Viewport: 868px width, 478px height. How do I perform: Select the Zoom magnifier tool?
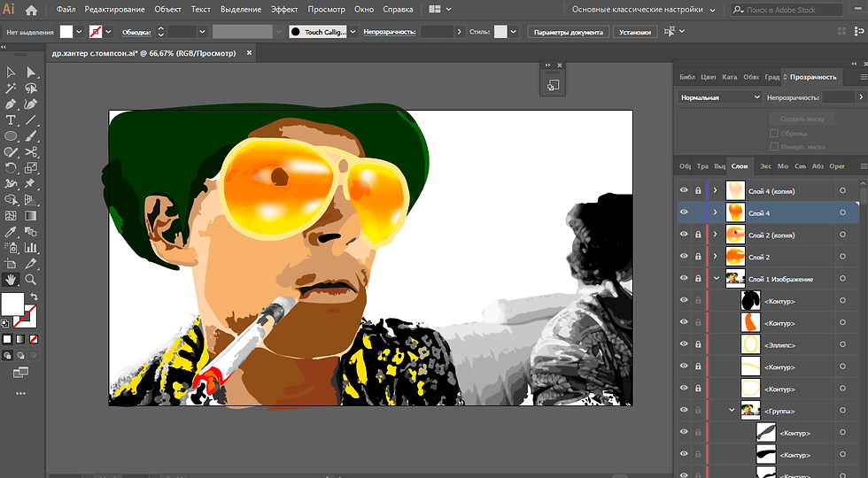[x=31, y=280]
